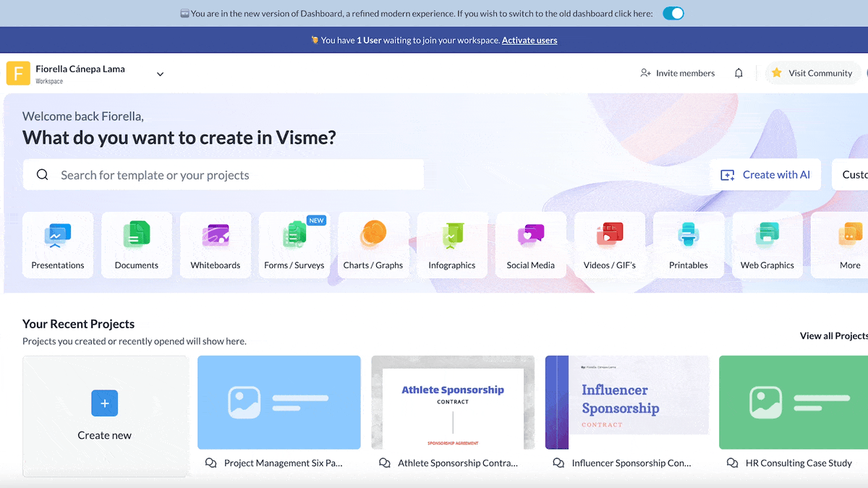Open Influencer Sponsorship Contract thumbnail

pos(627,403)
